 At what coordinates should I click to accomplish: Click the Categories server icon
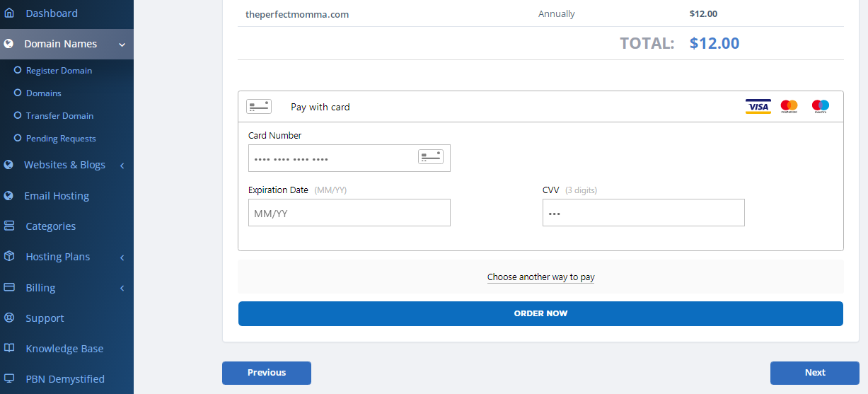tap(9, 226)
